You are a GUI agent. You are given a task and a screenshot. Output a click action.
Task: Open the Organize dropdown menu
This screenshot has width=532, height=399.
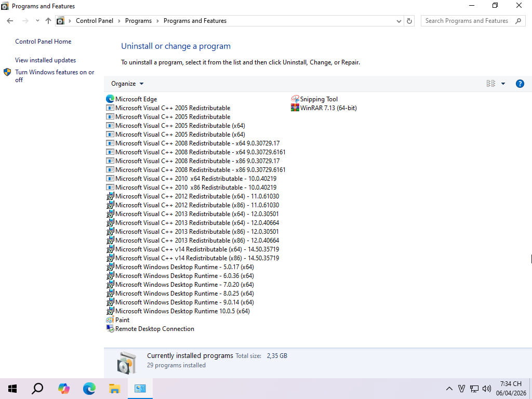(127, 84)
